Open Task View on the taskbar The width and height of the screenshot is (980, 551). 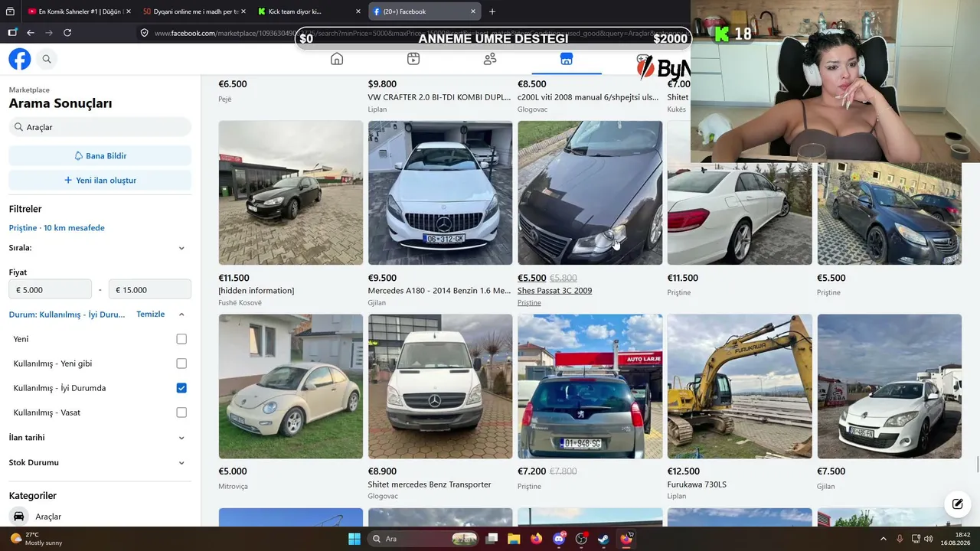(x=492, y=539)
